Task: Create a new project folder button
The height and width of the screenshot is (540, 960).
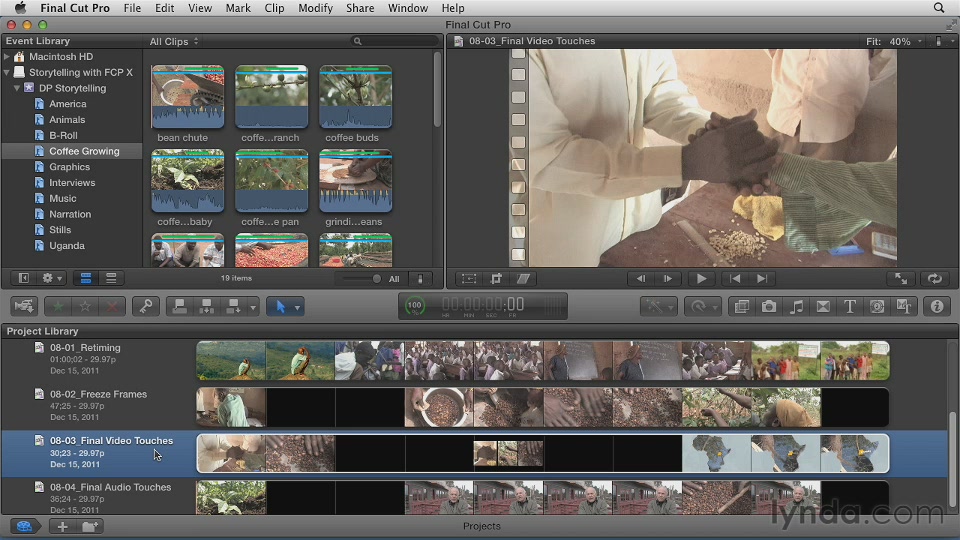Action: [x=89, y=527]
